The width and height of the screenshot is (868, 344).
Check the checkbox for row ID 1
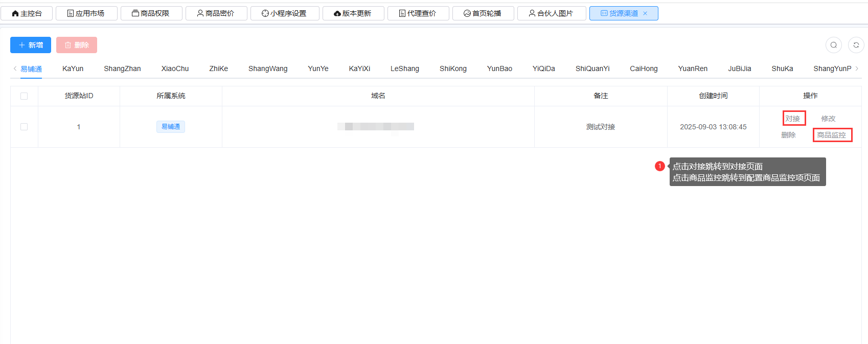24,127
